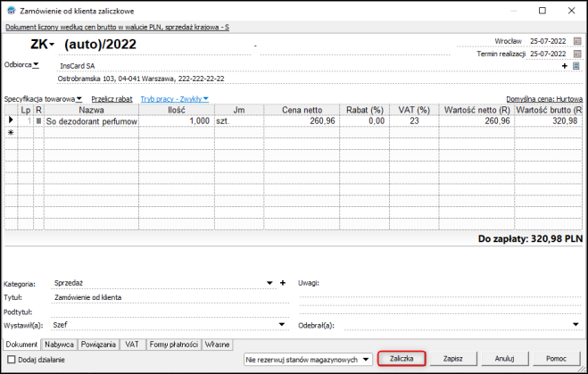Open Wystawił(a) Szef dropdown
This screenshot has width=588, height=374.
(x=282, y=325)
